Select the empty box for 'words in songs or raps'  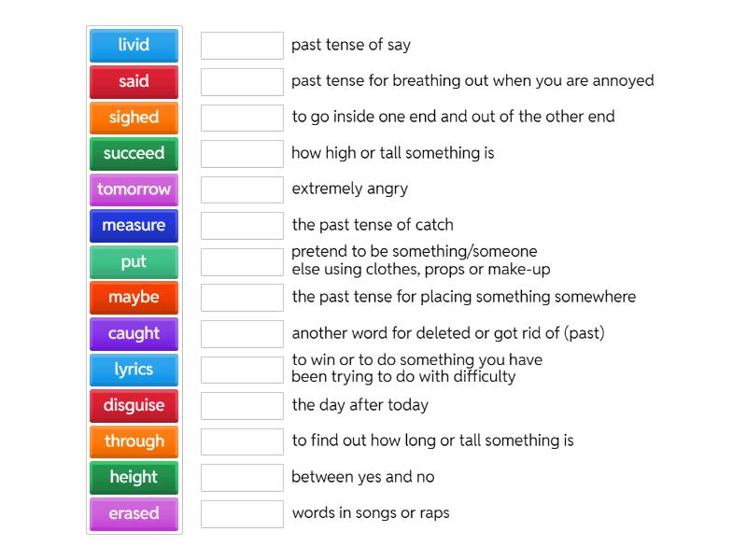click(242, 514)
